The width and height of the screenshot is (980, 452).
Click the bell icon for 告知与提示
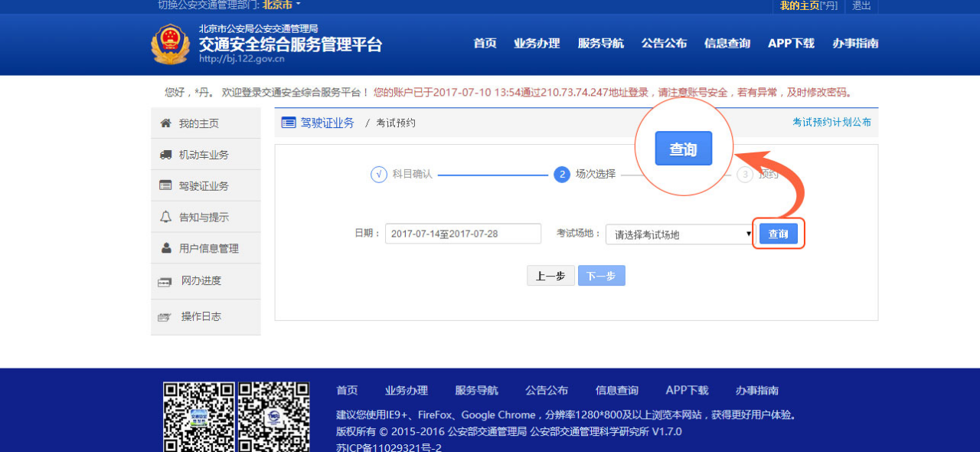pos(165,217)
